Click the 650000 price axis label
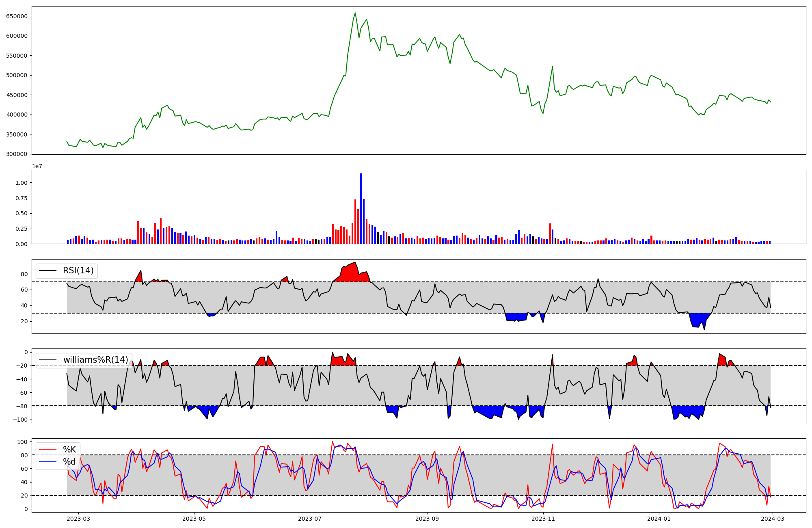Image resolution: width=812 pixels, height=528 pixels. 17,16
